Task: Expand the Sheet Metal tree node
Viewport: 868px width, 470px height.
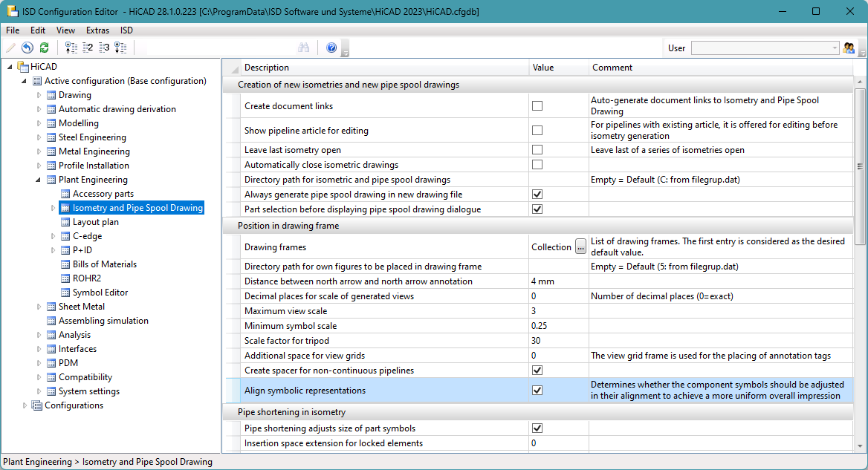Action: [39, 307]
